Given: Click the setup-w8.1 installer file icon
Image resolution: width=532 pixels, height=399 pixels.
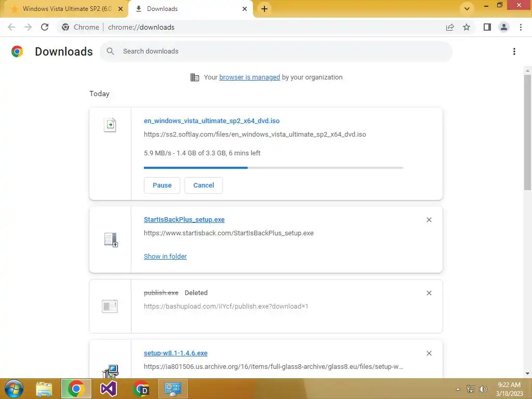Looking at the screenshot, I should click(111, 371).
